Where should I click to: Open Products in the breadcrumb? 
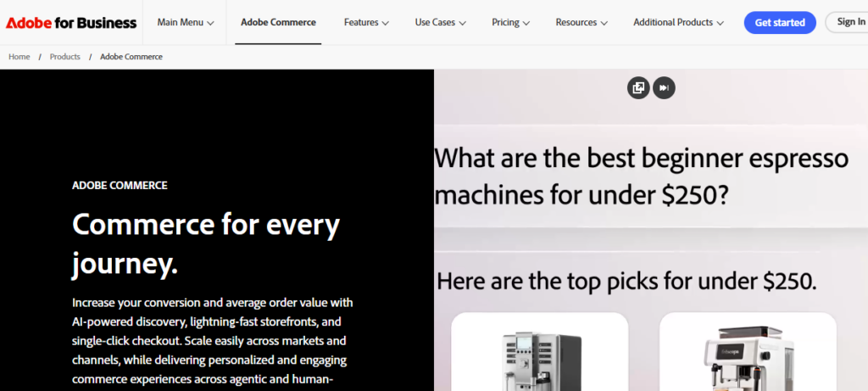(x=64, y=57)
